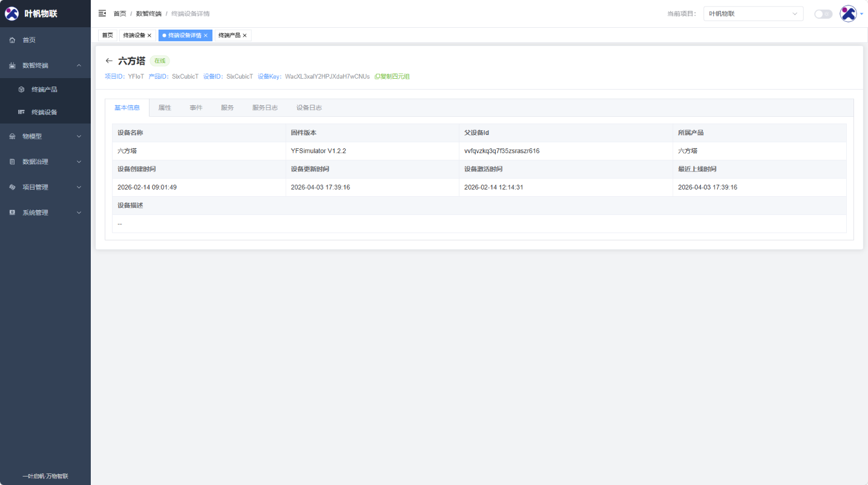Expand the 物模型 sidebar menu

[45, 136]
